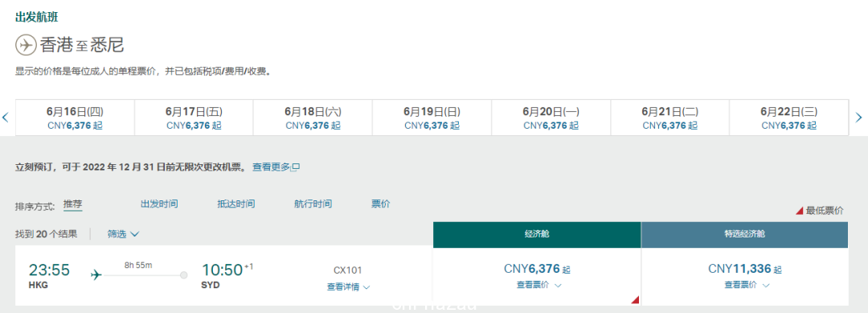Show later dates with right arrow
The width and height of the screenshot is (868, 313).
tap(858, 117)
